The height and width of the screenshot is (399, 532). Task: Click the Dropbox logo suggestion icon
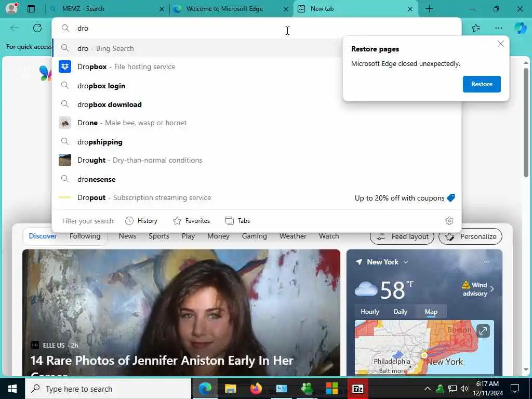[x=65, y=66]
